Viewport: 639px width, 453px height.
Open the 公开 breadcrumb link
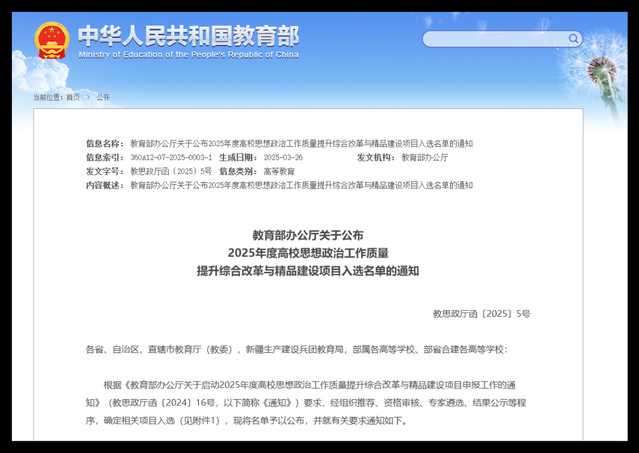click(103, 97)
